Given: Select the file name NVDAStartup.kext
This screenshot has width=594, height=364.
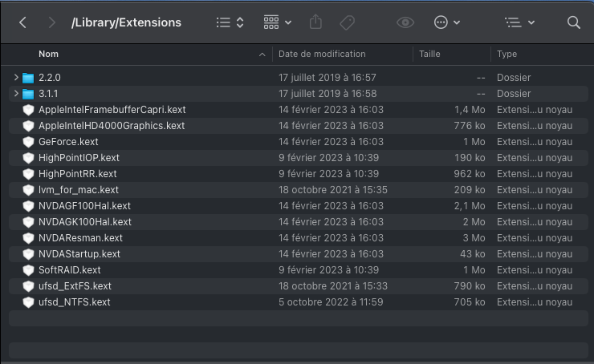Looking at the screenshot, I should 79,254.
